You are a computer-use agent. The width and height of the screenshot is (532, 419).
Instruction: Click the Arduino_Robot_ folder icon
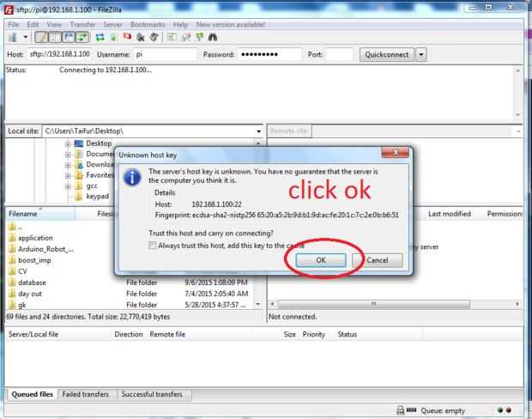tap(12, 249)
